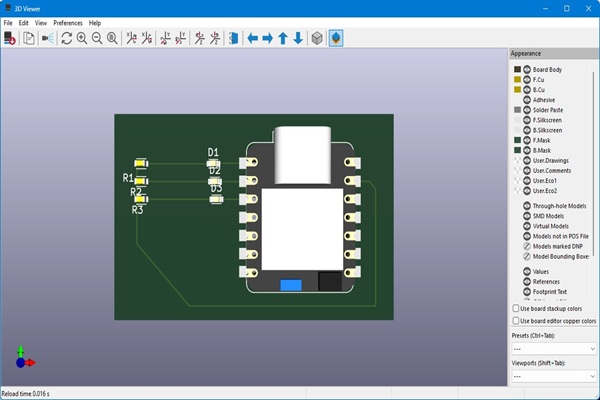Screen dimensions: 600x400
Task: Hide Values text visibility
Action: point(527,271)
